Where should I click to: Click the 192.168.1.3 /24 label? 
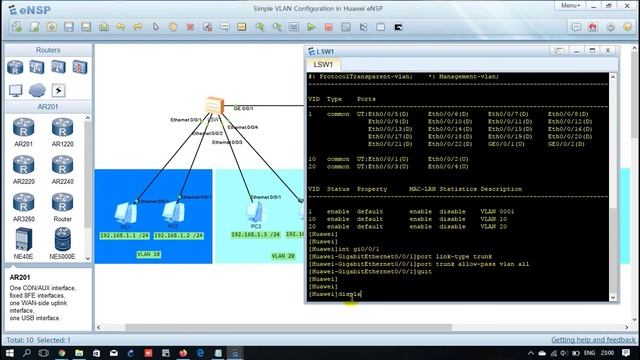(256, 234)
